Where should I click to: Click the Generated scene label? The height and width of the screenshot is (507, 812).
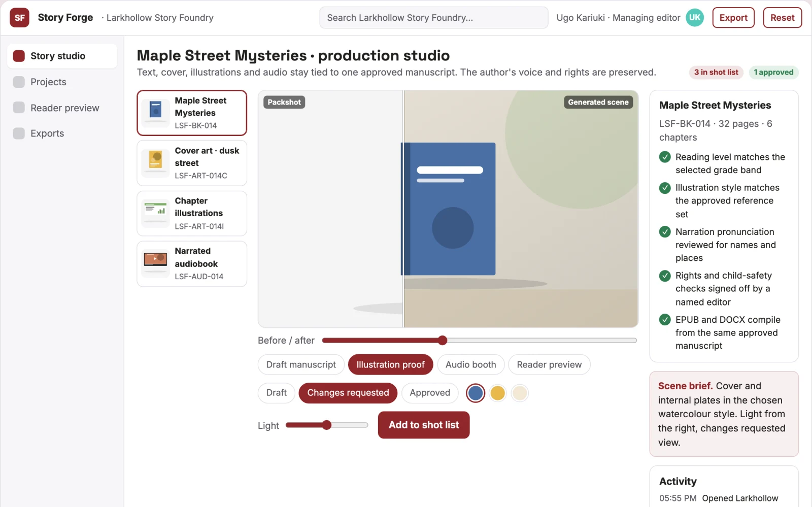pyautogui.click(x=598, y=102)
